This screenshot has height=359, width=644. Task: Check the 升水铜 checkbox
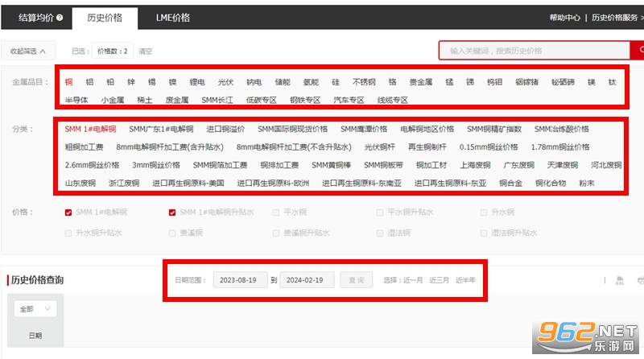(x=484, y=213)
